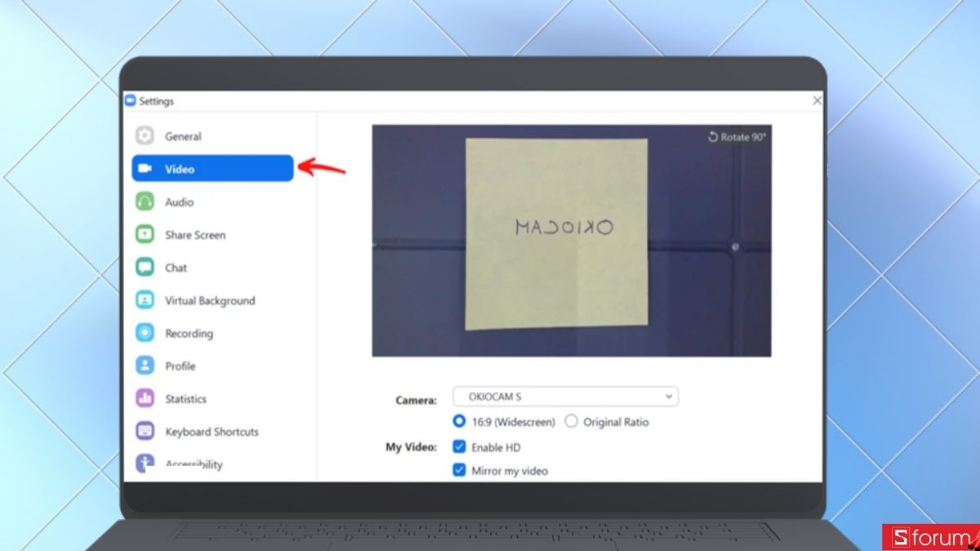Choose the Original Ratio radio button
The width and height of the screenshot is (980, 551).
coord(572,422)
